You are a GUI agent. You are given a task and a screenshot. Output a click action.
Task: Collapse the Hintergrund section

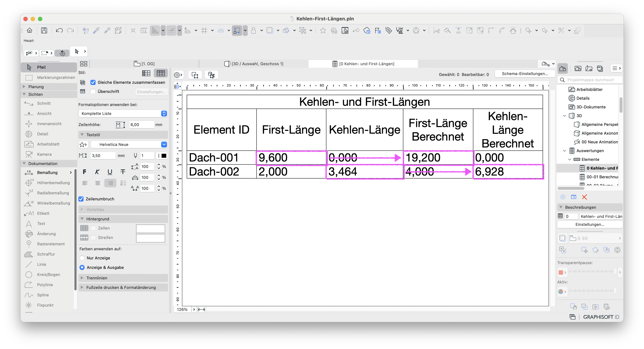click(x=82, y=219)
